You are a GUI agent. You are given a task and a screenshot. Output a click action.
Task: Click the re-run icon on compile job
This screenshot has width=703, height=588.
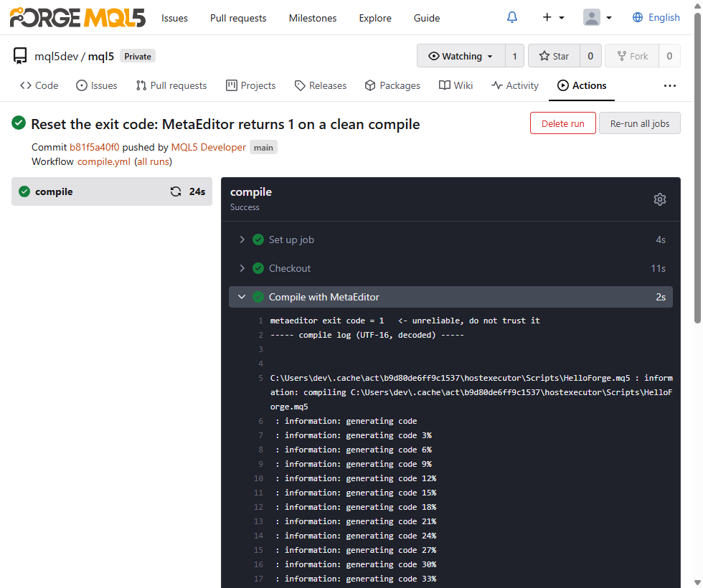click(x=176, y=191)
